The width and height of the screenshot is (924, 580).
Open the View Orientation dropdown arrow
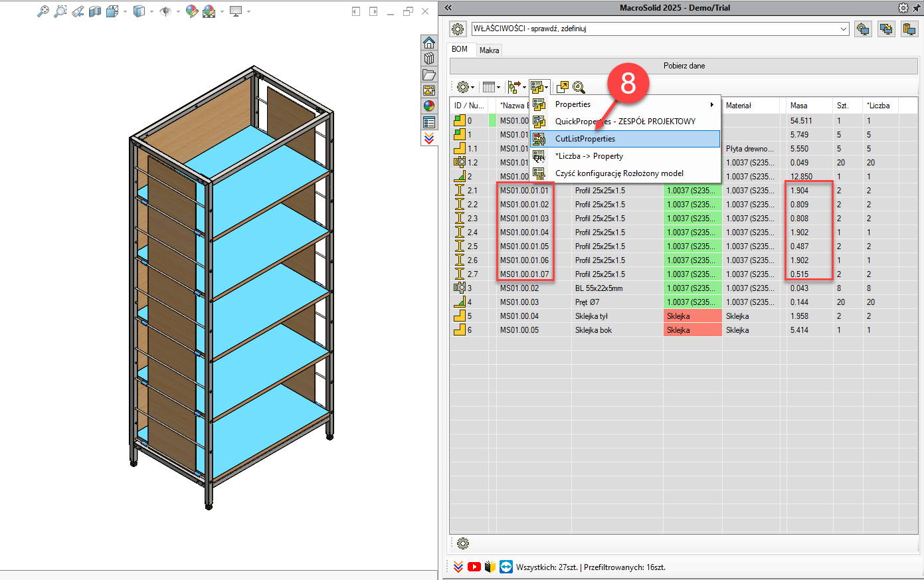(x=125, y=11)
